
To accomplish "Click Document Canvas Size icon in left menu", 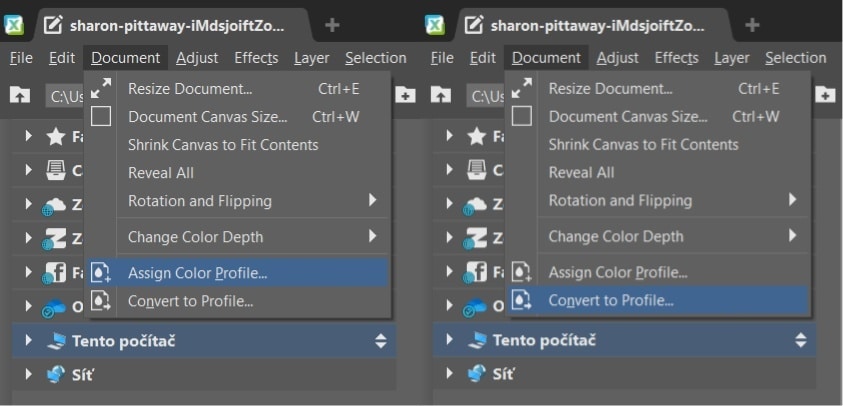I will pyautogui.click(x=101, y=116).
